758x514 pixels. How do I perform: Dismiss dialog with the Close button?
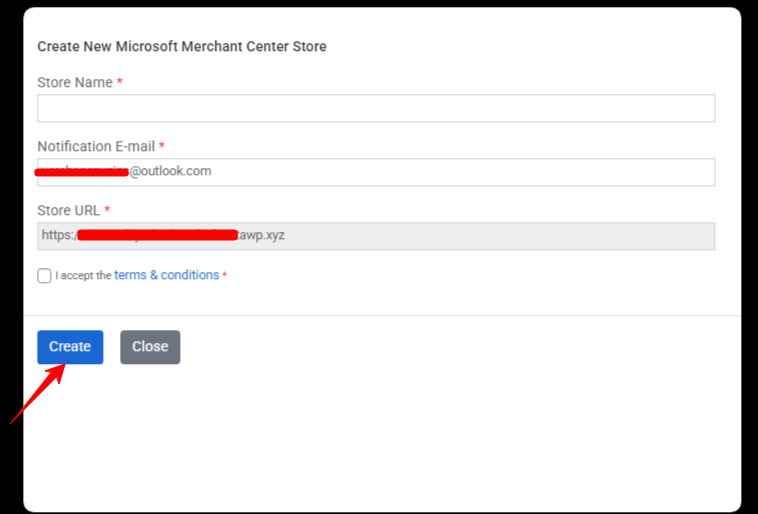click(150, 347)
